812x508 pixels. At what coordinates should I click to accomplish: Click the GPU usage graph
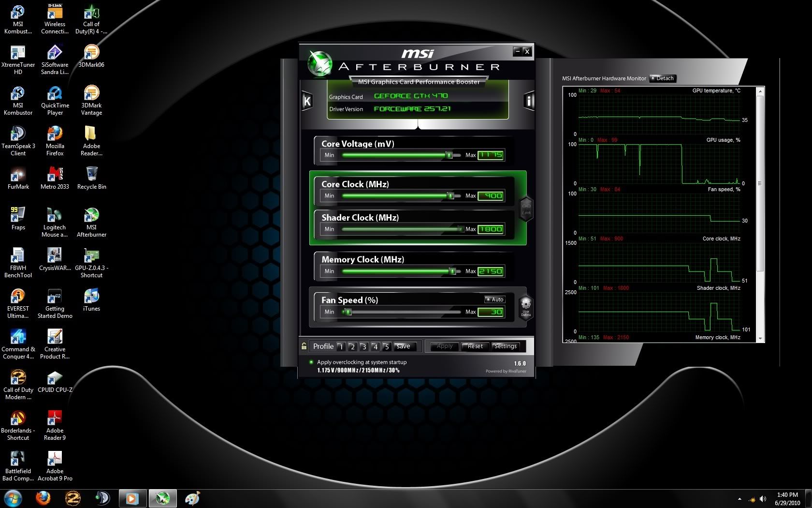[x=659, y=164]
